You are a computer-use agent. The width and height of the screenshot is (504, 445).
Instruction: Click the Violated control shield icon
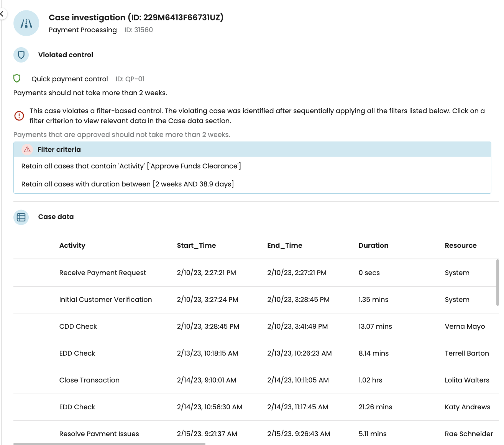[21, 55]
